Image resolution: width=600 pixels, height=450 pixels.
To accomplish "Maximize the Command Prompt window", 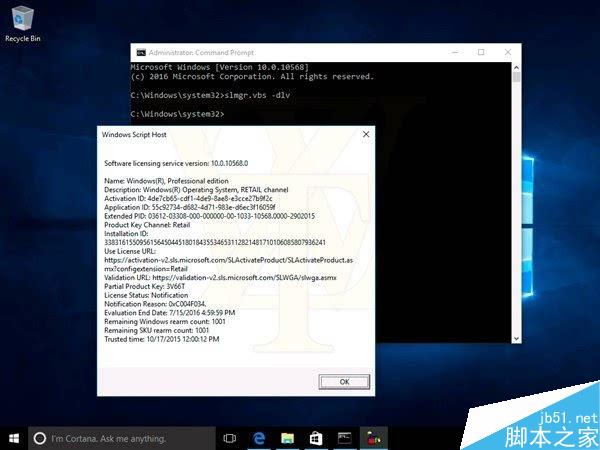I will (481, 52).
